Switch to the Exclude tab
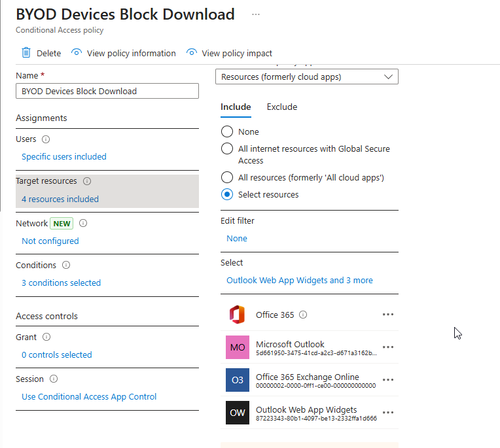The height and width of the screenshot is (448, 500). 282,107
